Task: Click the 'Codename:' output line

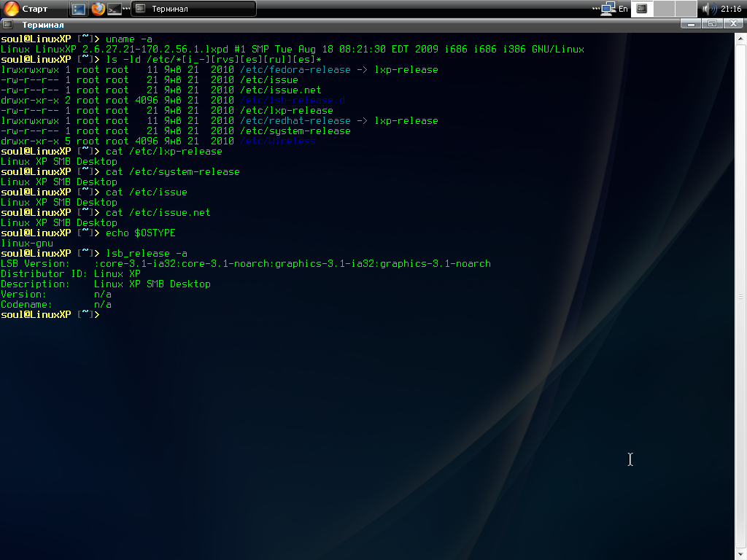Action: click(55, 305)
